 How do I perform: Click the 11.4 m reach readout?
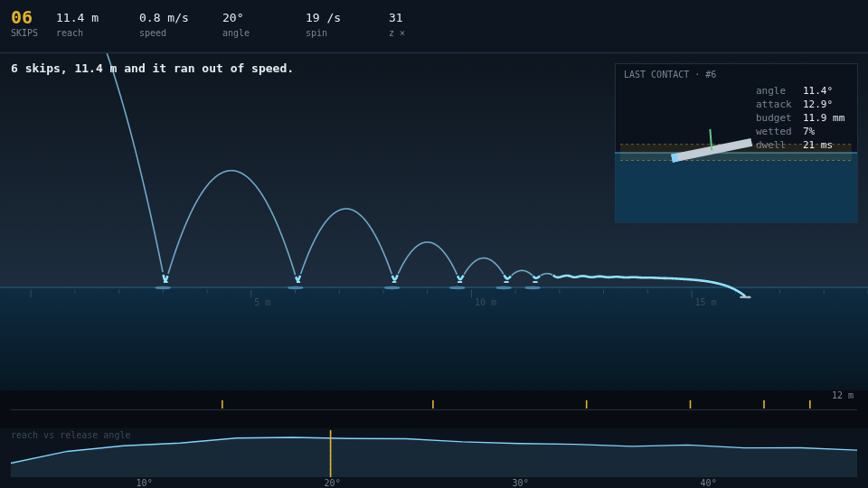click(78, 18)
